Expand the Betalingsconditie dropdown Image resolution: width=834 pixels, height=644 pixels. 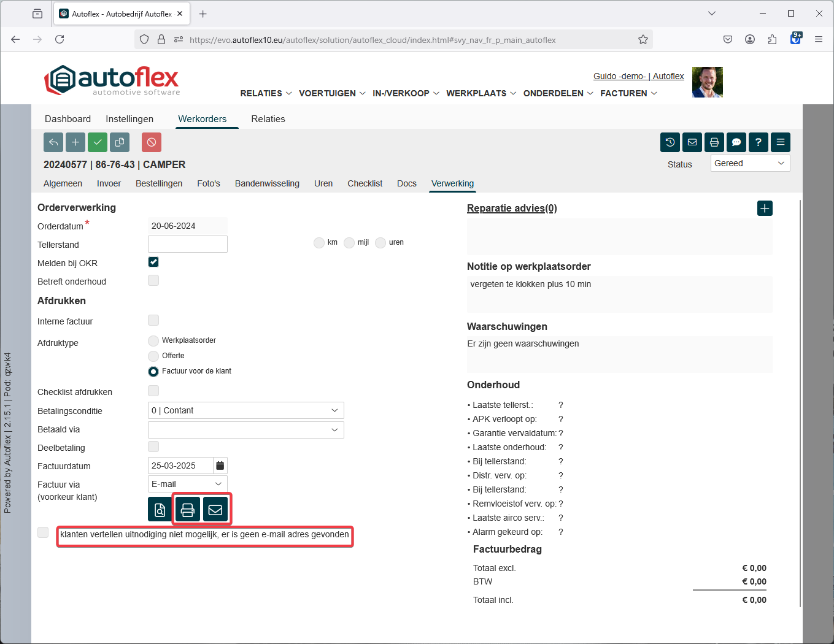coord(245,410)
